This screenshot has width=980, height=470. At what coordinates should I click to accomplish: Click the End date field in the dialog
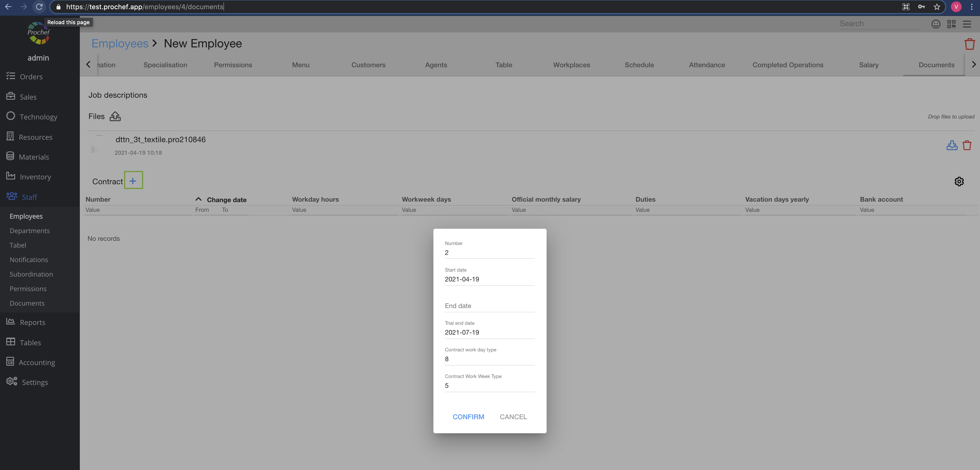pos(489,306)
